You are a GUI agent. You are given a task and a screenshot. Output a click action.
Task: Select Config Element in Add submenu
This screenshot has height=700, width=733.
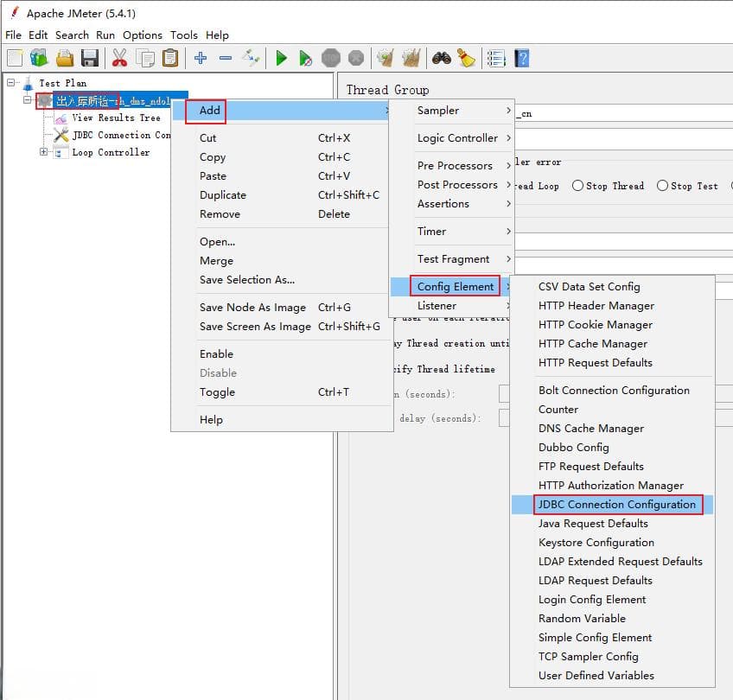(x=451, y=286)
